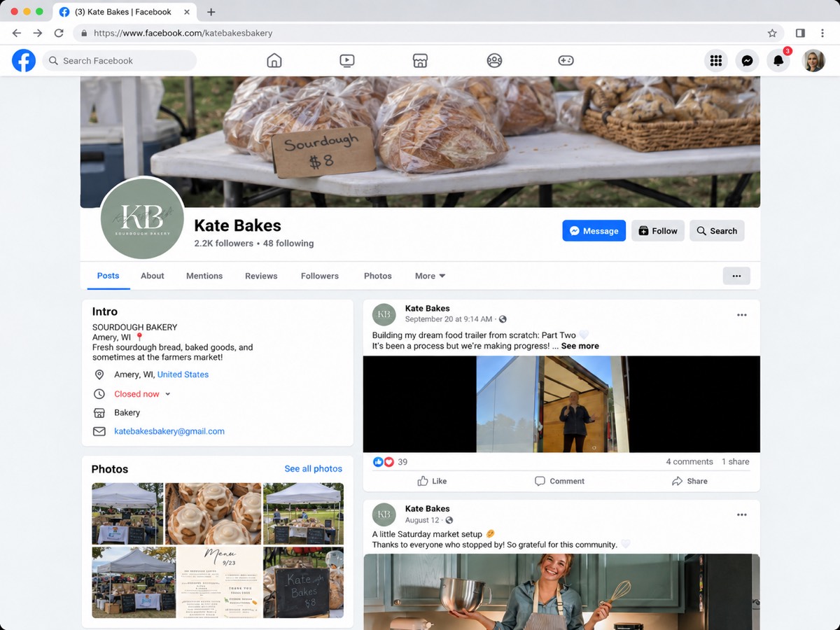This screenshot has height=630, width=840.
Task: Message Kate Bakes
Action: 594,231
